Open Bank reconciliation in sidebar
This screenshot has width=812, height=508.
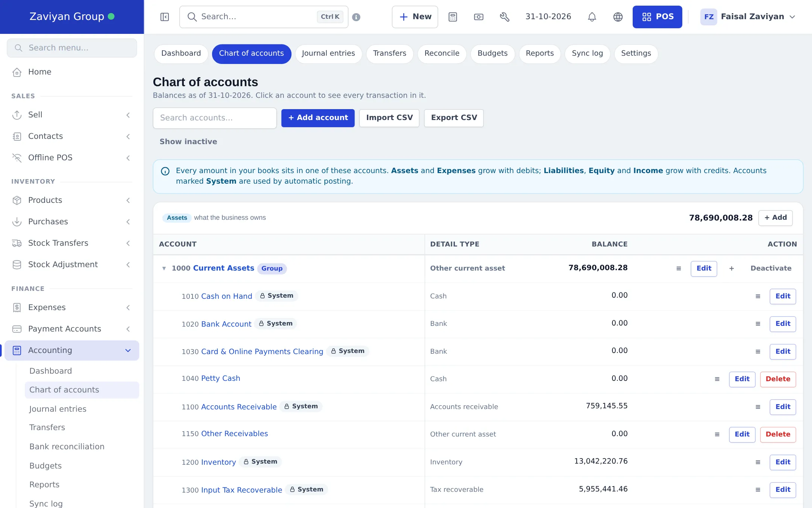[x=67, y=447]
